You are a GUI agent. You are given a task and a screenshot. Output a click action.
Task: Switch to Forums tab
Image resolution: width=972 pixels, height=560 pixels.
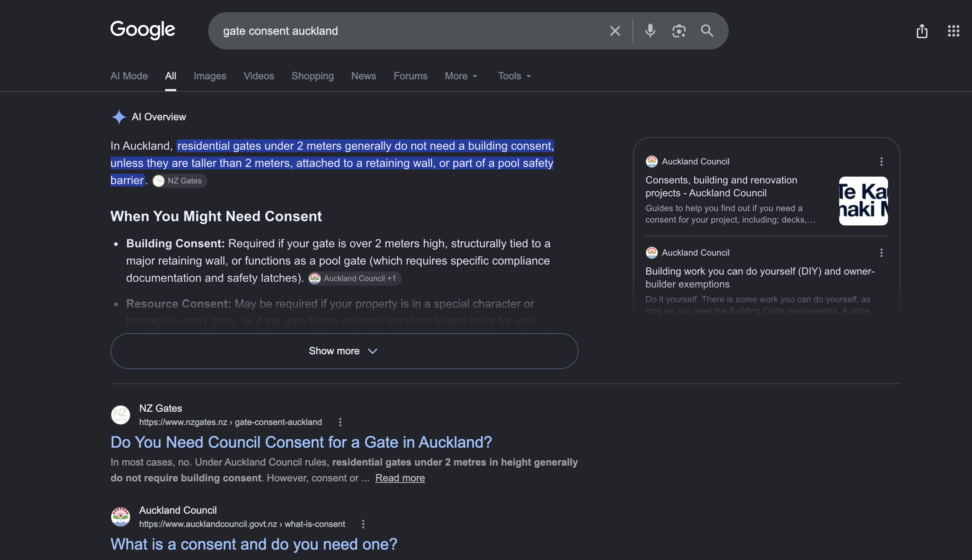point(410,76)
